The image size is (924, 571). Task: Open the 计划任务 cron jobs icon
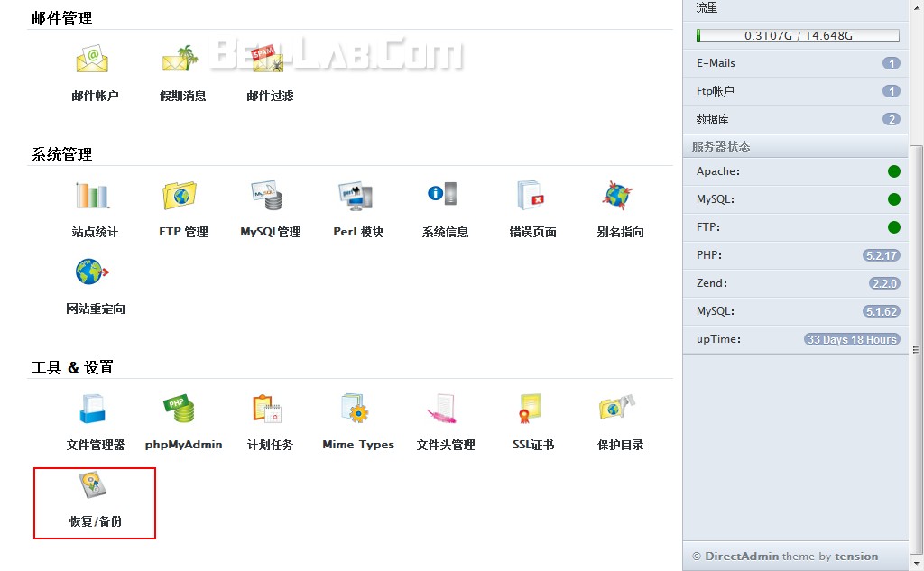click(x=267, y=409)
